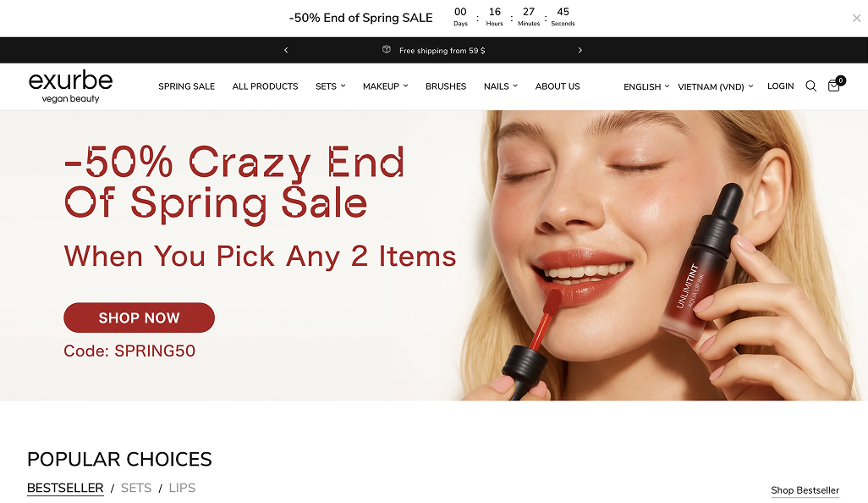Follow the Shop Bestseller link
Viewport: 868px width, 503px height.
coord(805,490)
